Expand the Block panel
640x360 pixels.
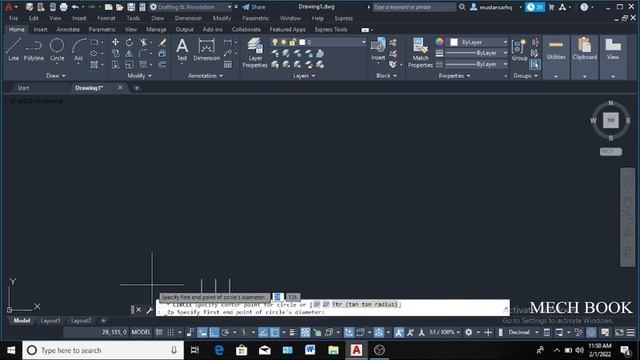click(x=386, y=76)
